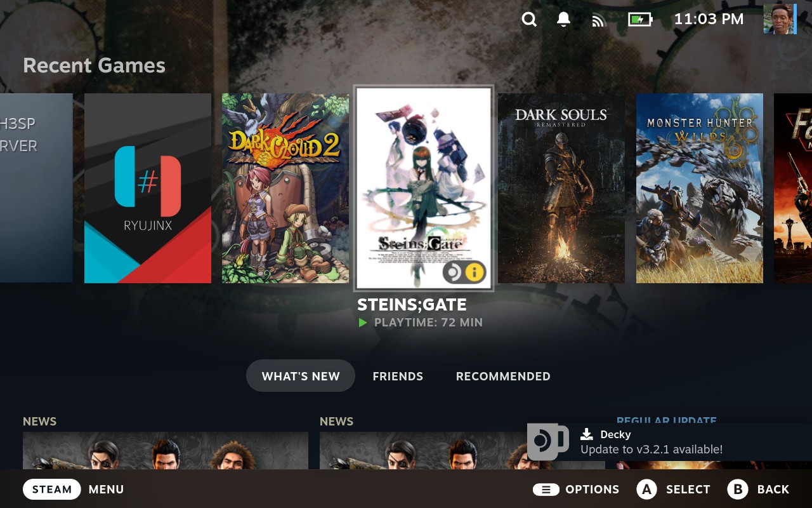Open the focused Steins;Gate cover
Viewport: 812px width, 508px height.
tap(423, 188)
